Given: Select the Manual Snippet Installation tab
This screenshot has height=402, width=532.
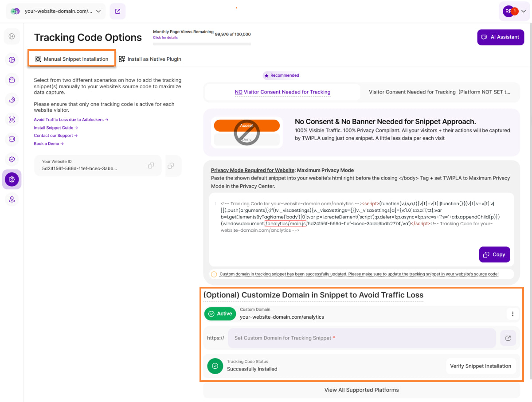Looking at the screenshot, I should coord(72,59).
